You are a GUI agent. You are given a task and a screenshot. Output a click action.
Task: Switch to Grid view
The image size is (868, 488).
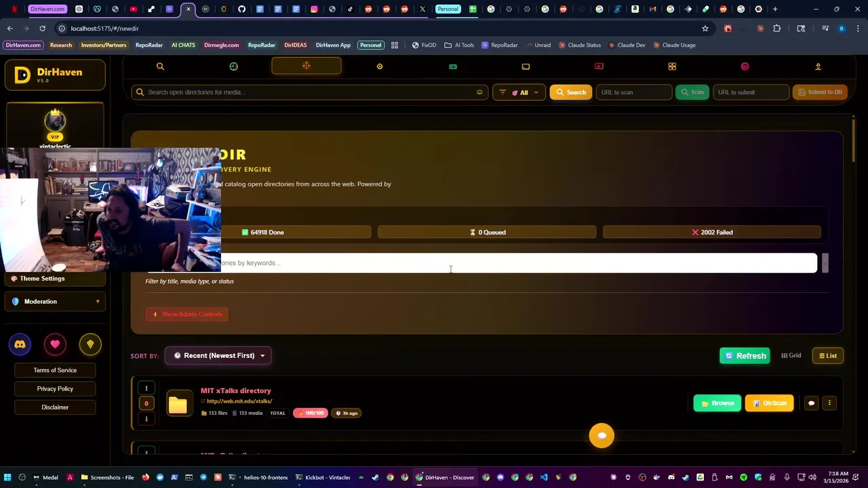click(791, 355)
